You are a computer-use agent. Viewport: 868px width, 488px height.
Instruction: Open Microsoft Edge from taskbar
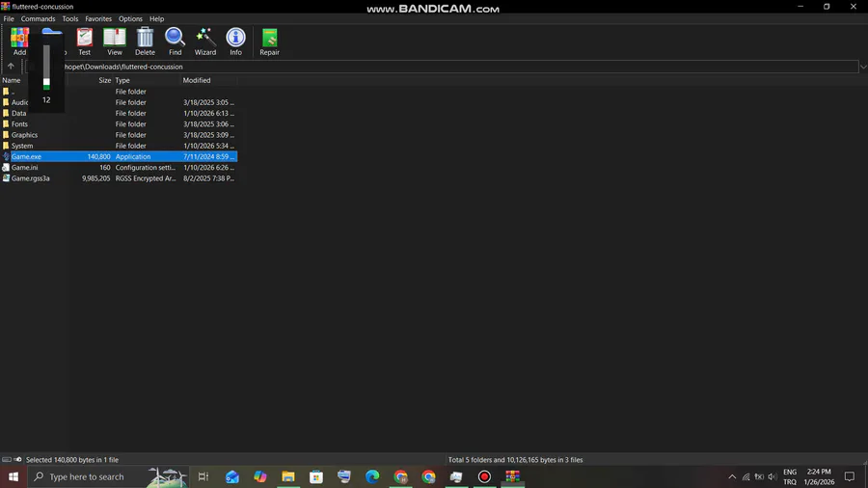pos(372,476)
